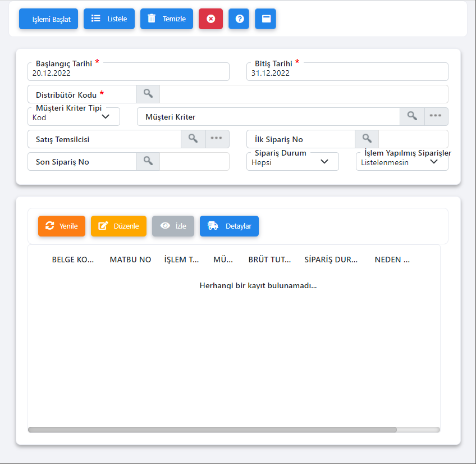Sort by MATBU NO column header
This screenshot has height=464, width=476.
pos(131,260)
